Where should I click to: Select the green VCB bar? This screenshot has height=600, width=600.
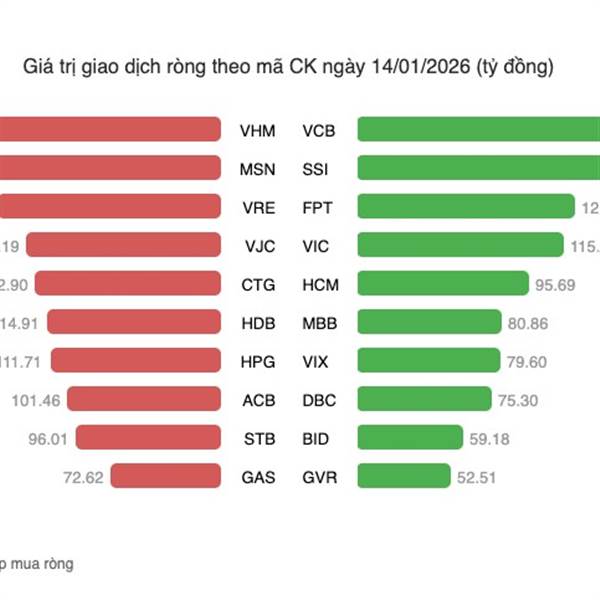point(478,130)
